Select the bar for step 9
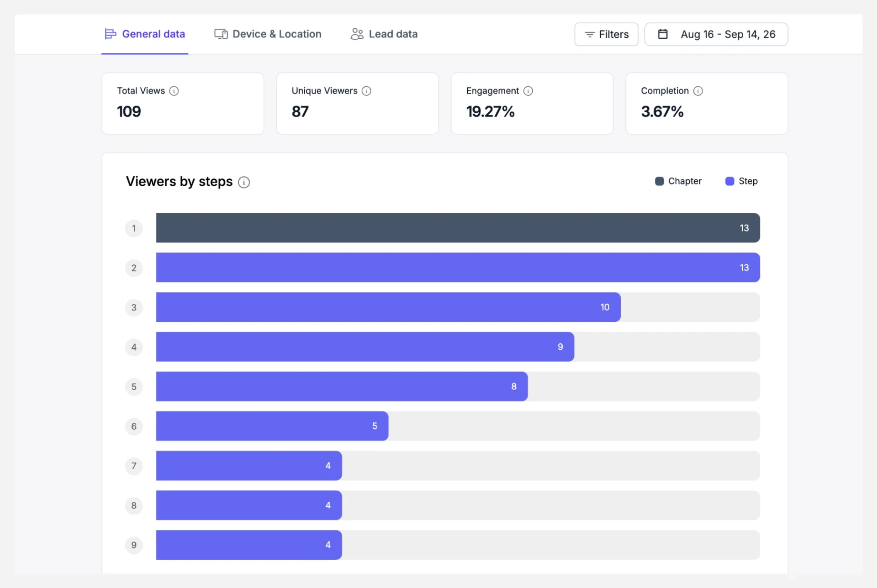 coord(249,545)
